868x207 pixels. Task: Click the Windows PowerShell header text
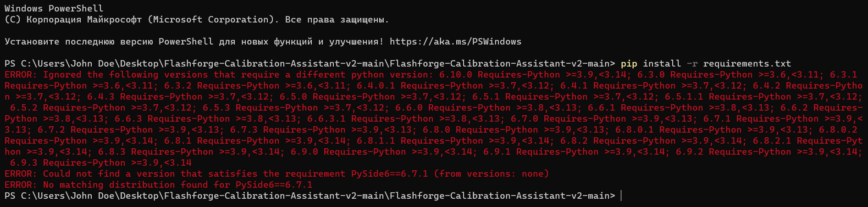click(x=54, y=9)
